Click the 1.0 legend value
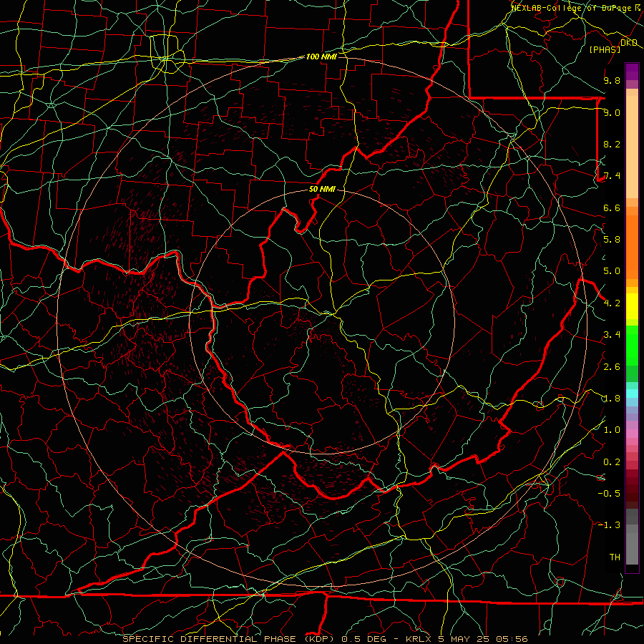Image resolution: width=644 pixels, height=644 pixels. [x=612, y=430]
